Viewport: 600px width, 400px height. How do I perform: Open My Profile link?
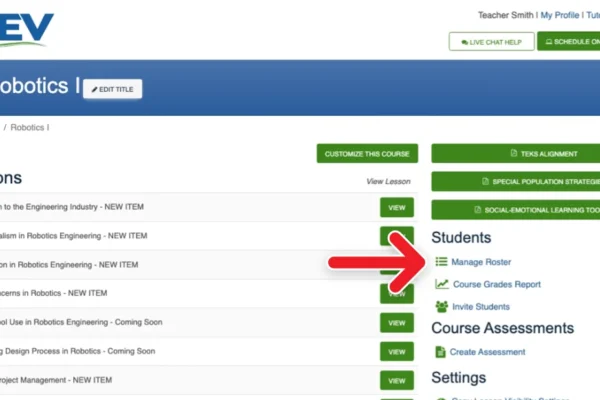(559, 15)
